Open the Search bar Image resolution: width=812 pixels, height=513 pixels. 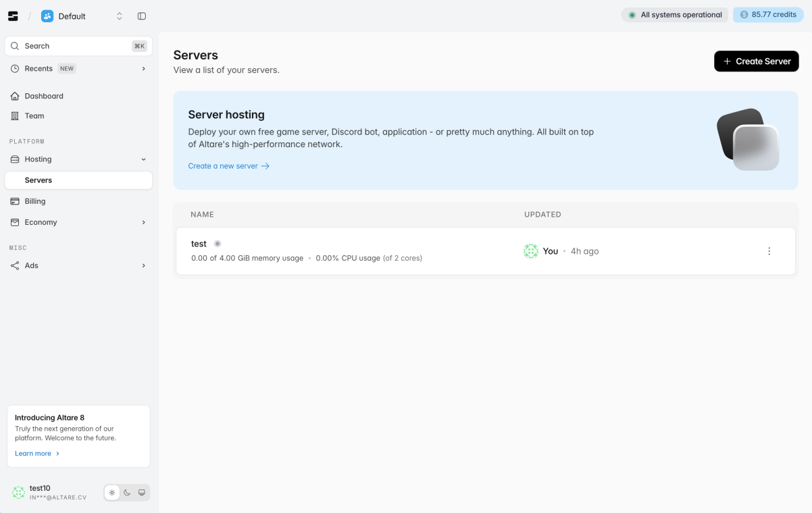point(78,45)
